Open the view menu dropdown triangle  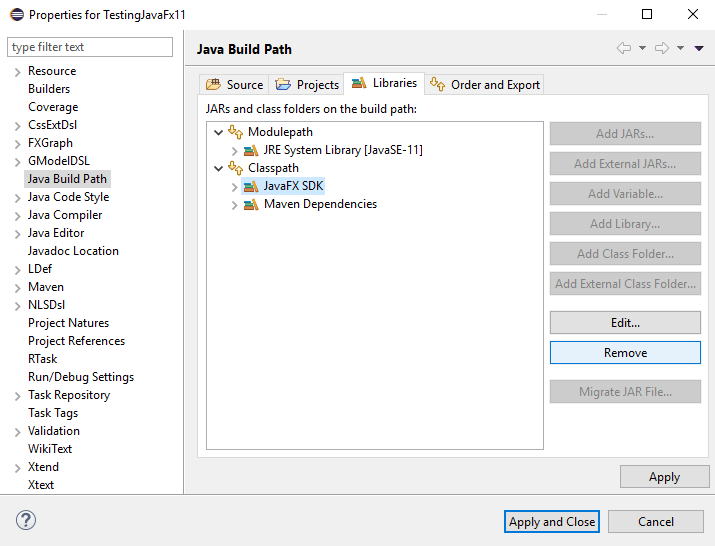point(699,48)
